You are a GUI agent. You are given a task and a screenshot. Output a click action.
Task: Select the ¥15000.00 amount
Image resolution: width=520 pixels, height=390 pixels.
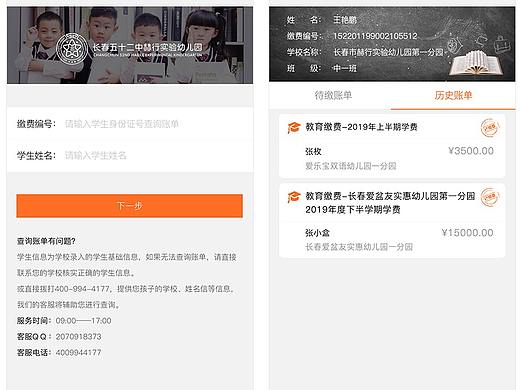[467, 233]
